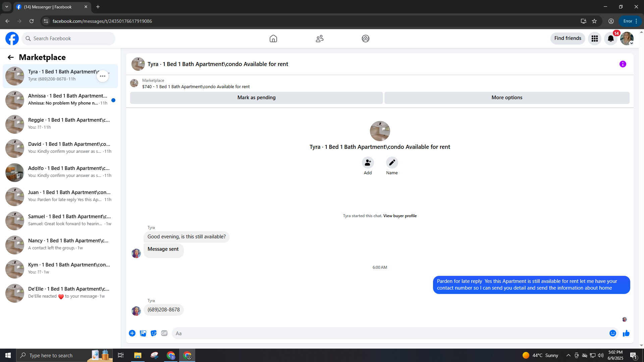
Task: Bookmark this tab with the star icon
Action: pyautogui.click(x=594, y=21)
